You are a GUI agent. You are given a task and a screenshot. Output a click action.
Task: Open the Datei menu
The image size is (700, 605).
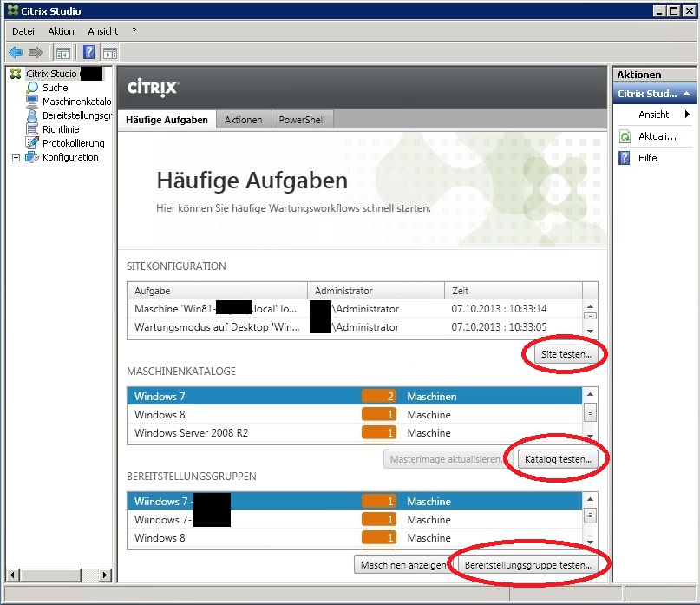click(x=23, y=31)
